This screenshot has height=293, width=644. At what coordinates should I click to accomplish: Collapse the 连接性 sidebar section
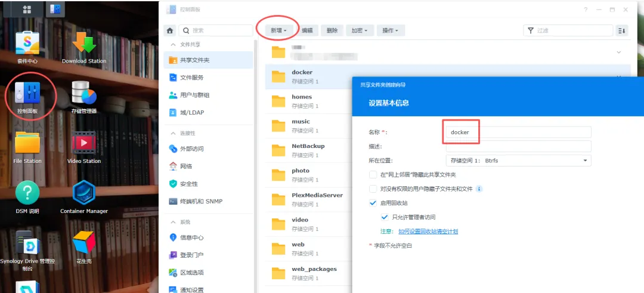173,134
